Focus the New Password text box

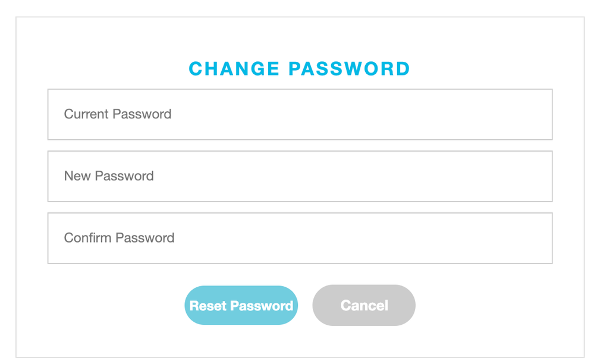(x=300, y=176)
